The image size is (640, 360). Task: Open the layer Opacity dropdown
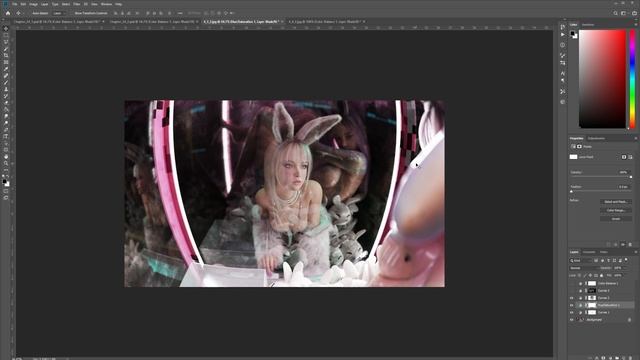[619, 268]
